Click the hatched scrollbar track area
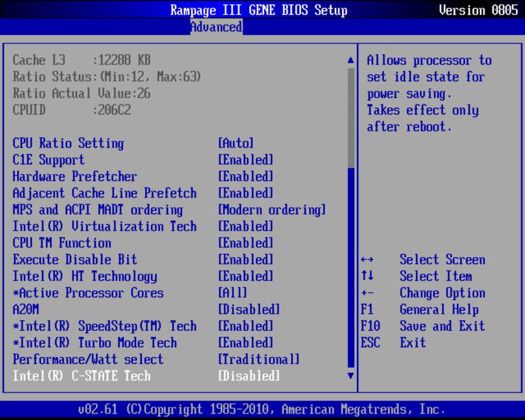Viewport: 525px width, 420px height. (351, 118)
